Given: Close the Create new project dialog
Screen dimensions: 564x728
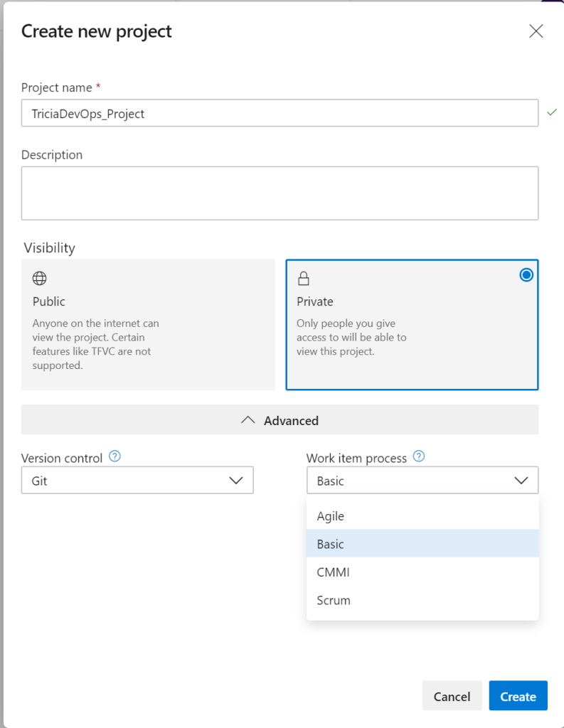Looking at the screenshot, I should pyautogui.click(x=536, y=31).
